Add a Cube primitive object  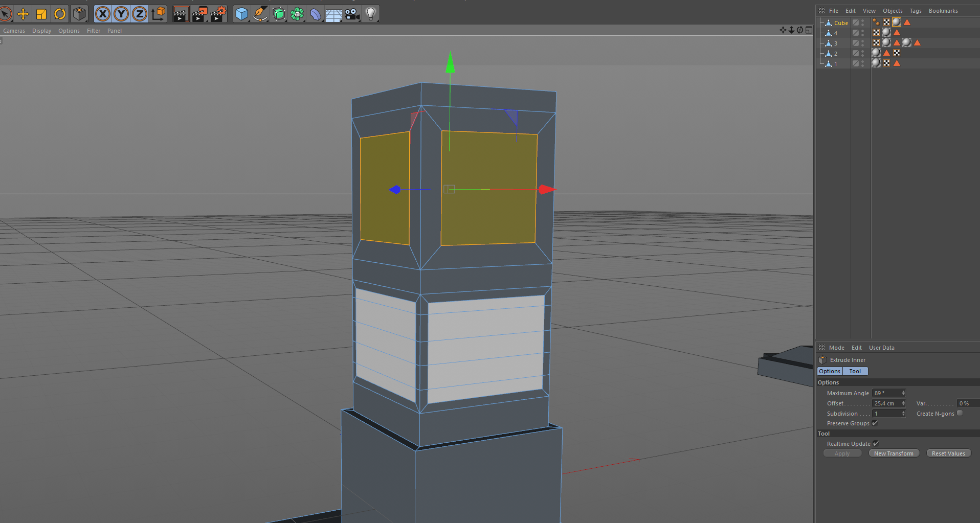tap(241, 14)
